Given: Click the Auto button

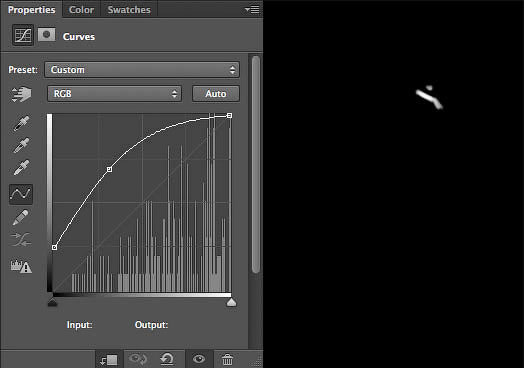Looking at the screenshot, I should (x=216, y=94).
